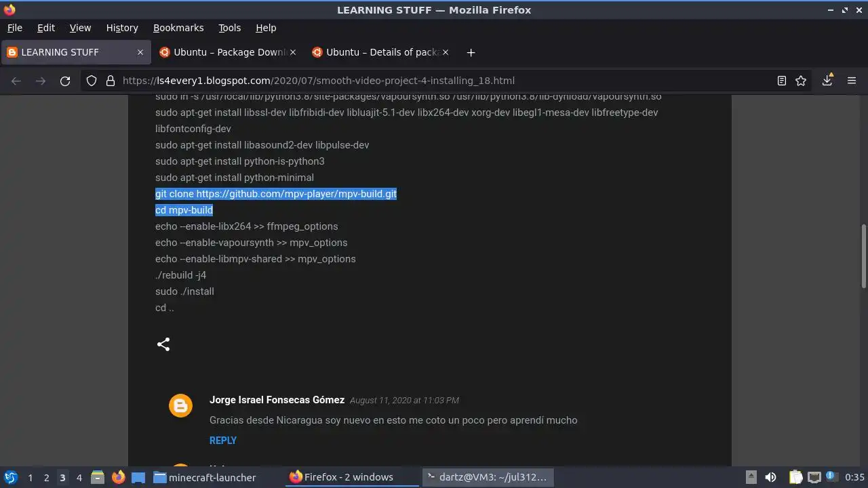This screenshot has height=488, width=868.
Task: Toggle reader view icon in address bar
Action: click(x=782, y=81)
